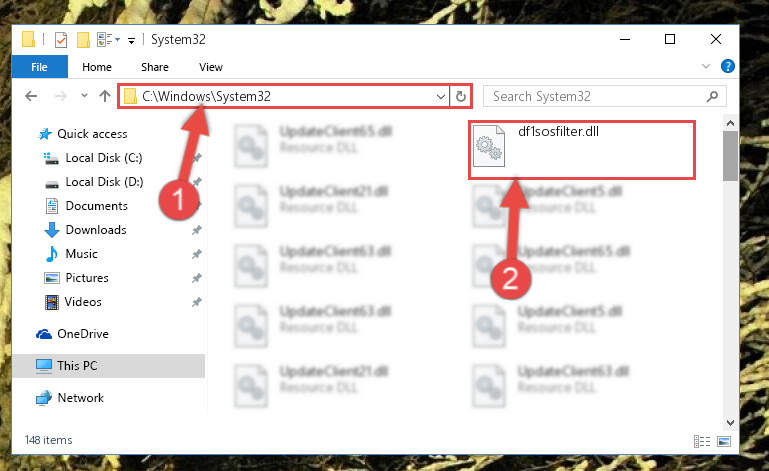Open the File menu tab
Image resolution: width=769 pixels, height=471 pixels.
point(40,67)
